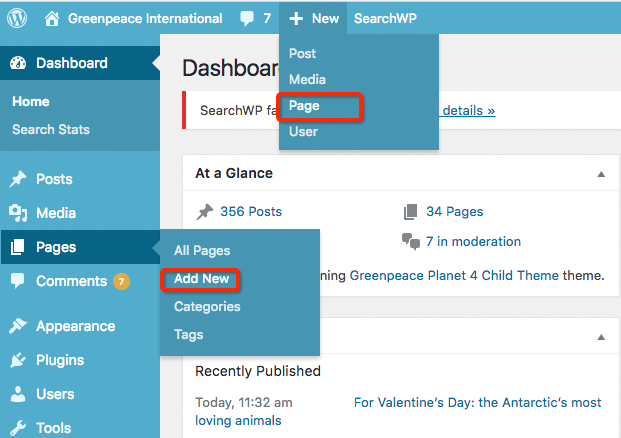Click the Users person icon in sidebar
Viewport: 621px width, 438px height.
[18, 394]
